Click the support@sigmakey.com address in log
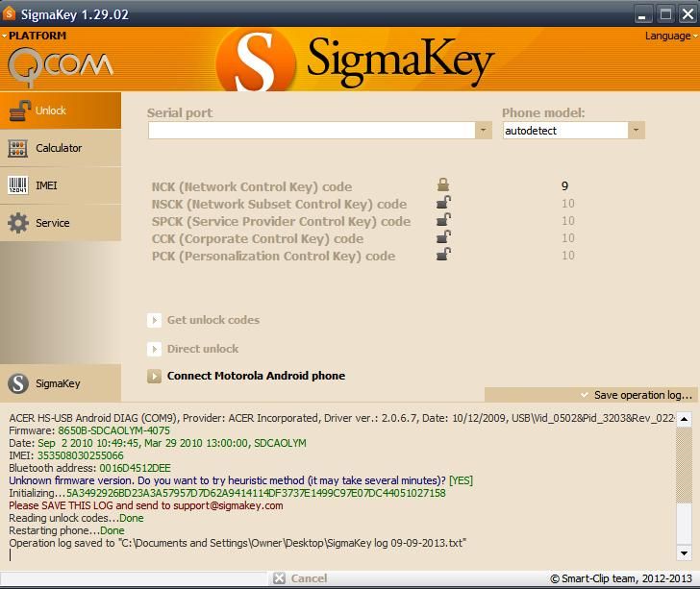This screenshot has height=589, width=700. coord(228,505)
